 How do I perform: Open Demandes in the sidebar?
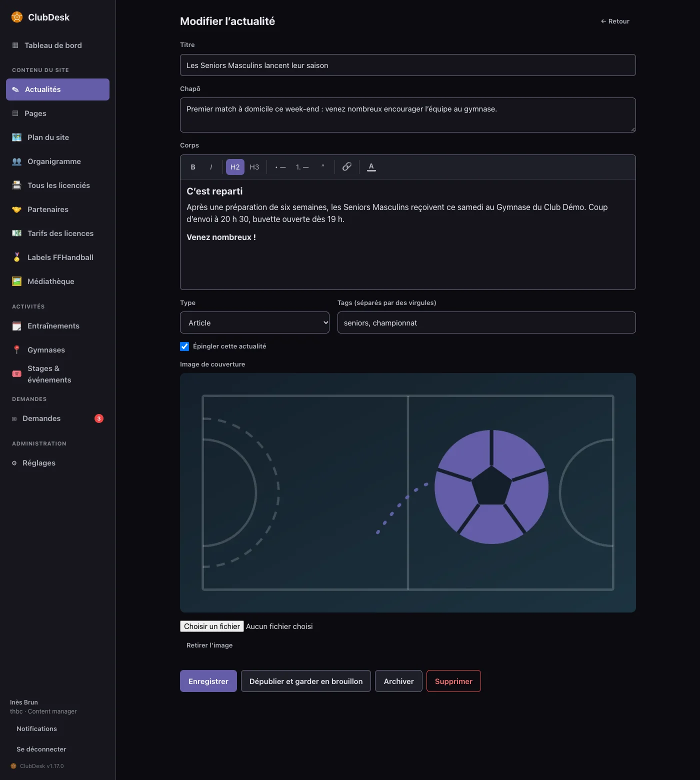click(x=58, y=418)
